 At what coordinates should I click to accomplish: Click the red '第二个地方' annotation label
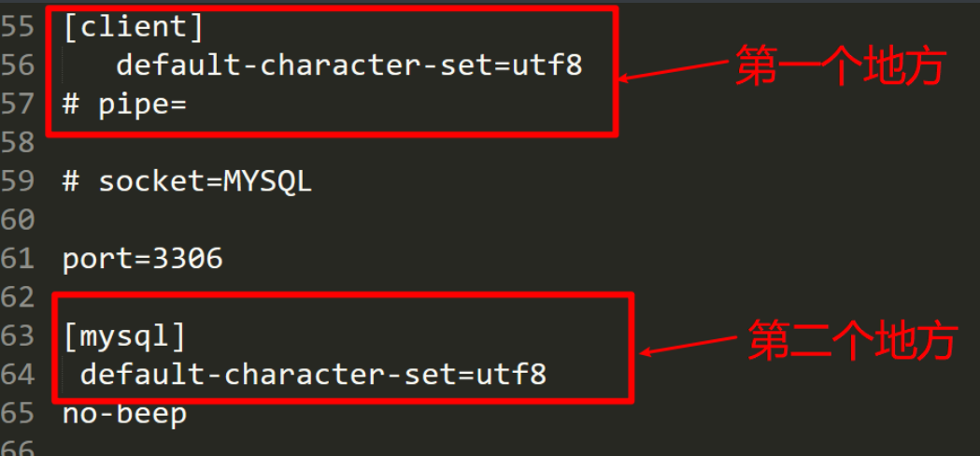(853, 341)
